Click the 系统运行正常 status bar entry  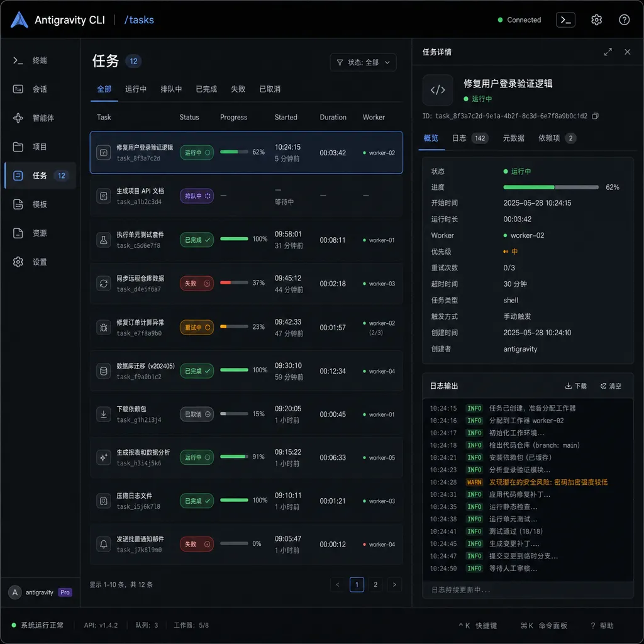click(37, 625)
